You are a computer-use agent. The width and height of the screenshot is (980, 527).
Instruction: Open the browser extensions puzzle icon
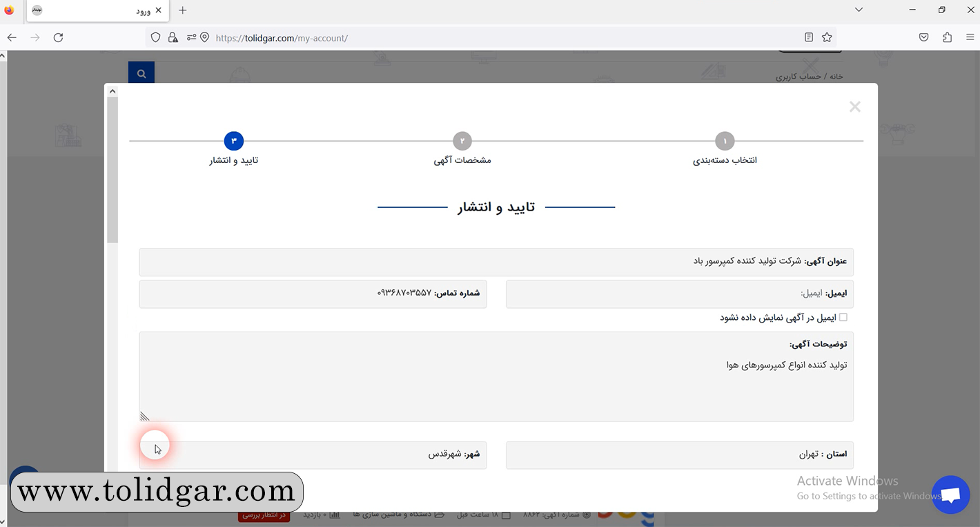tap(947, 37)
